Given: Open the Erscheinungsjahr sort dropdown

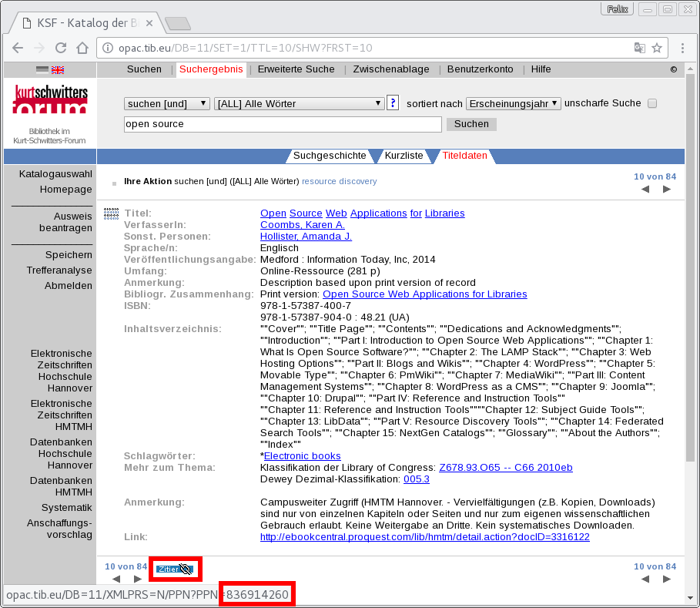Looking at the screenshot, I should click(x=514, y=103).
